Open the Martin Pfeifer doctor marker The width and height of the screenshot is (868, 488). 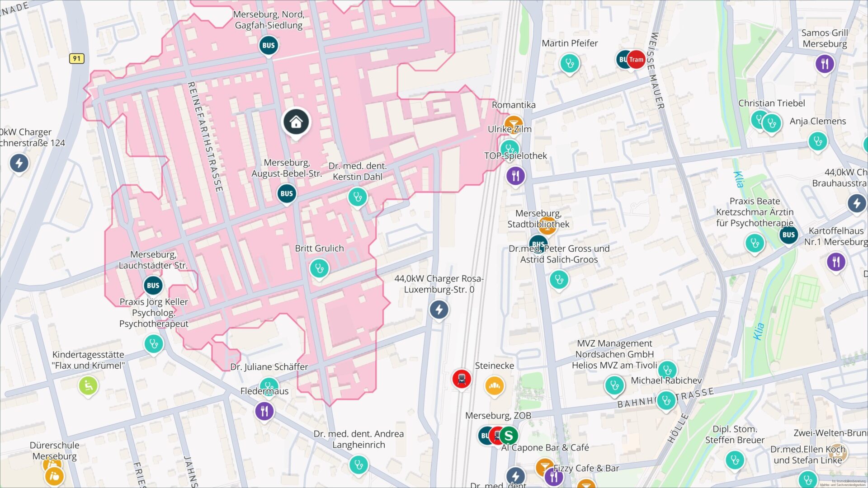pos(570,64)
